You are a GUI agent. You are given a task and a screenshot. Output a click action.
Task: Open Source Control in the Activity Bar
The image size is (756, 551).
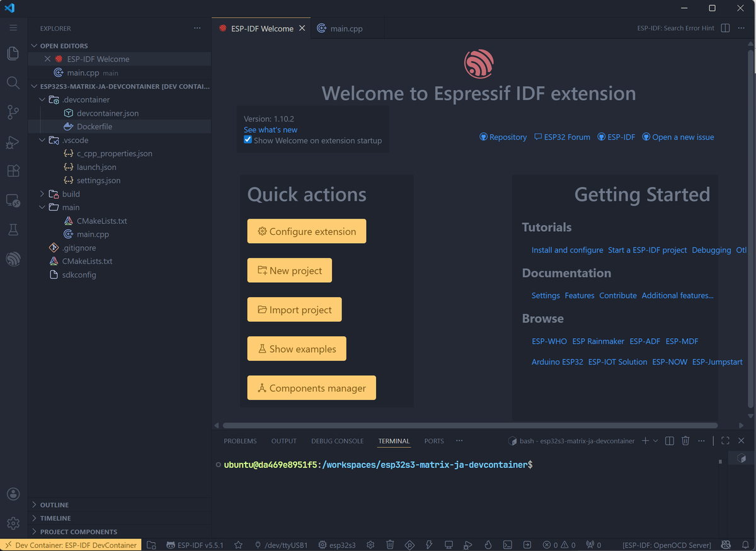click(x=13, y=111)
